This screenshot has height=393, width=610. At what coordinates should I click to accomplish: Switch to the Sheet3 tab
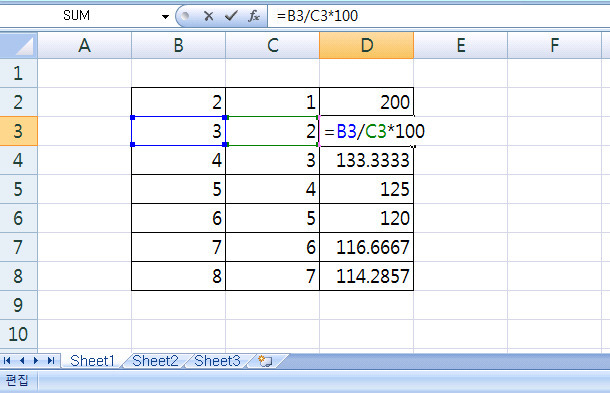point(217,361)
